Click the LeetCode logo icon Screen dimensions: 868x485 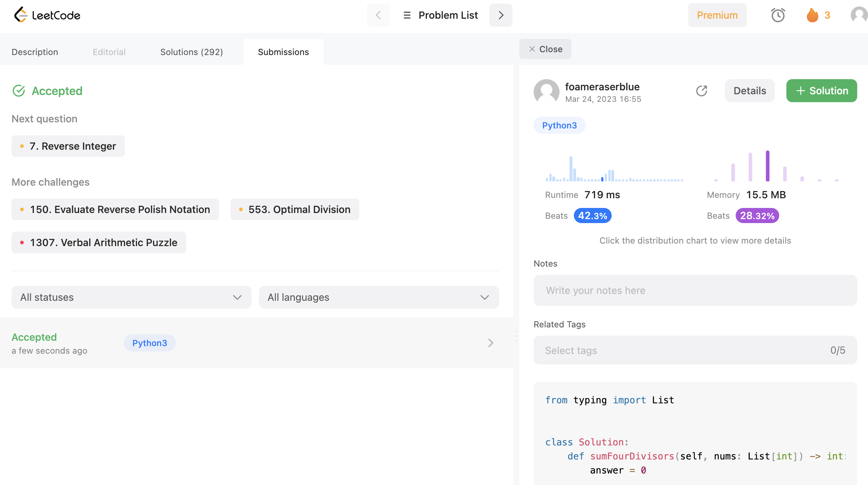21,15
